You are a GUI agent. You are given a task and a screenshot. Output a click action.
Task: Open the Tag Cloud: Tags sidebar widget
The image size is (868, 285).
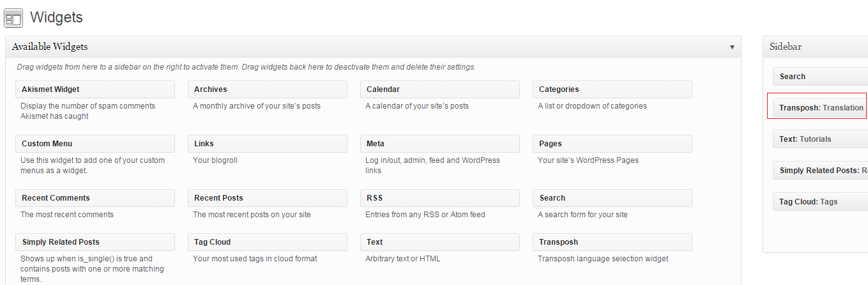[820, 202]
